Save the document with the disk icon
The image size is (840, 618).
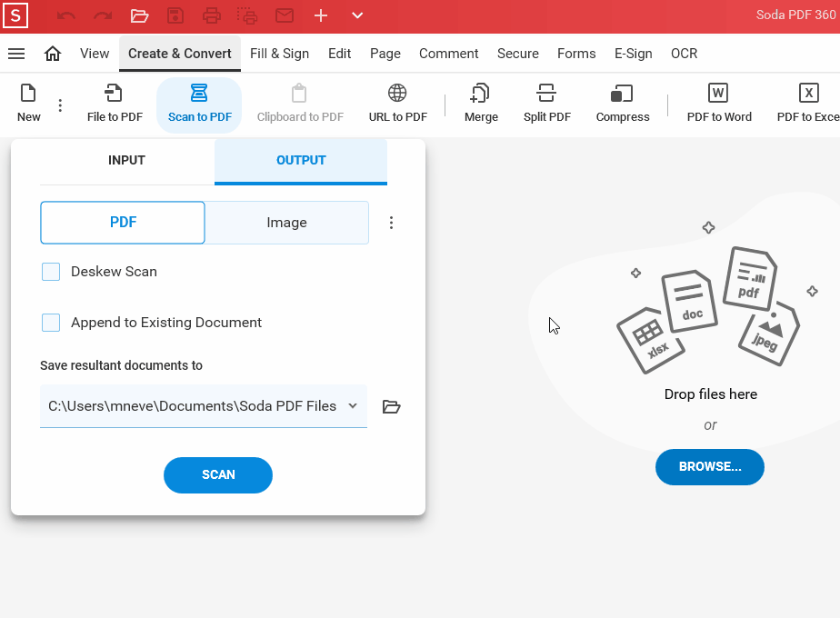[x=175, y=15]
